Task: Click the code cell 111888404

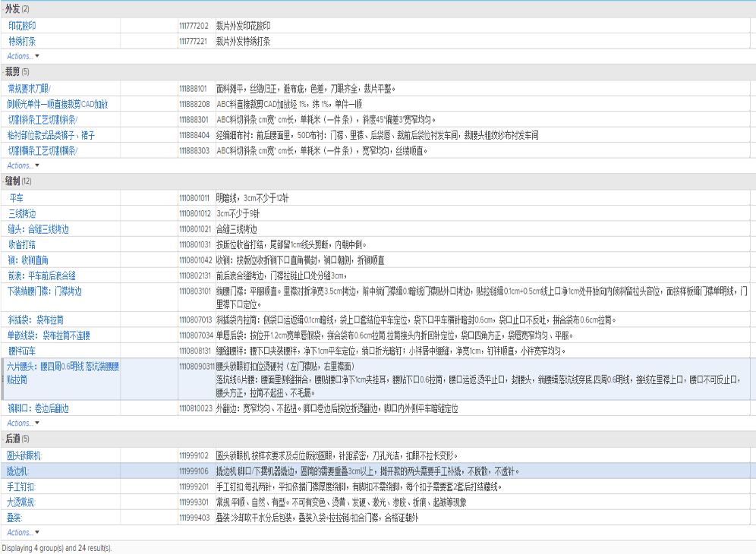Action: coord(194,135)
